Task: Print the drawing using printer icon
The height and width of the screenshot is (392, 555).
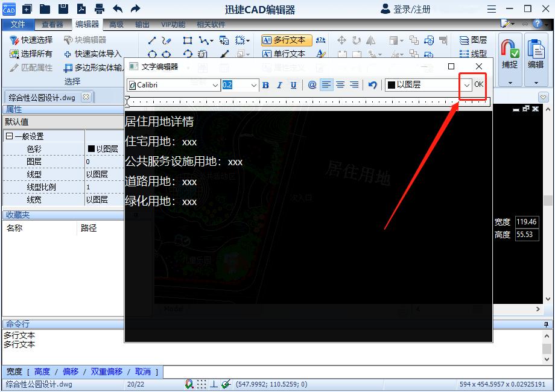Action: 100,9
